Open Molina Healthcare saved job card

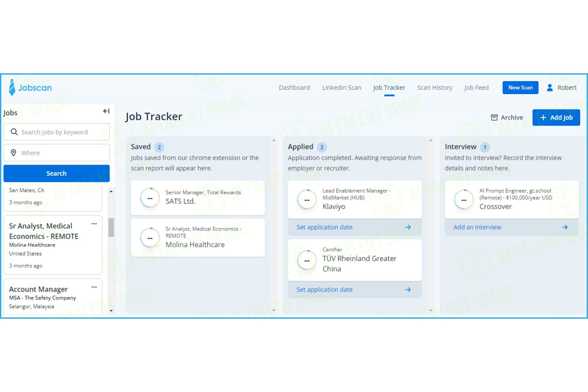198,238
